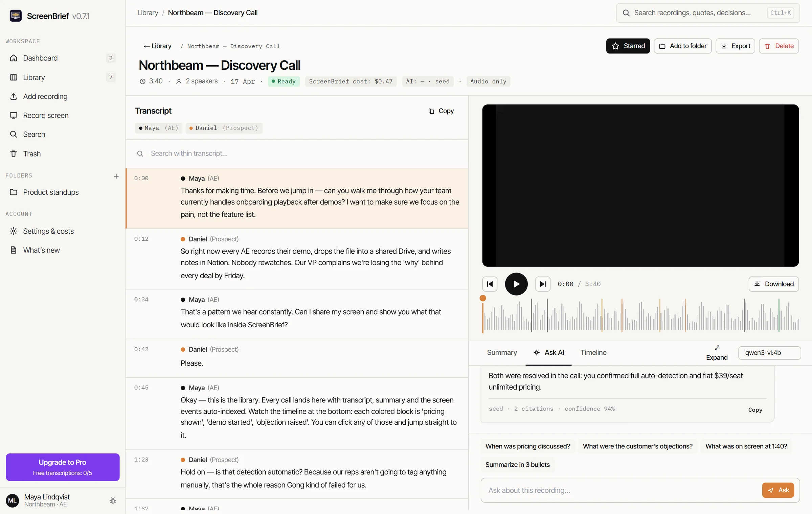Click Library in the top breadcrumb
This screenshot has width=812, height=514.
[148, 13]
